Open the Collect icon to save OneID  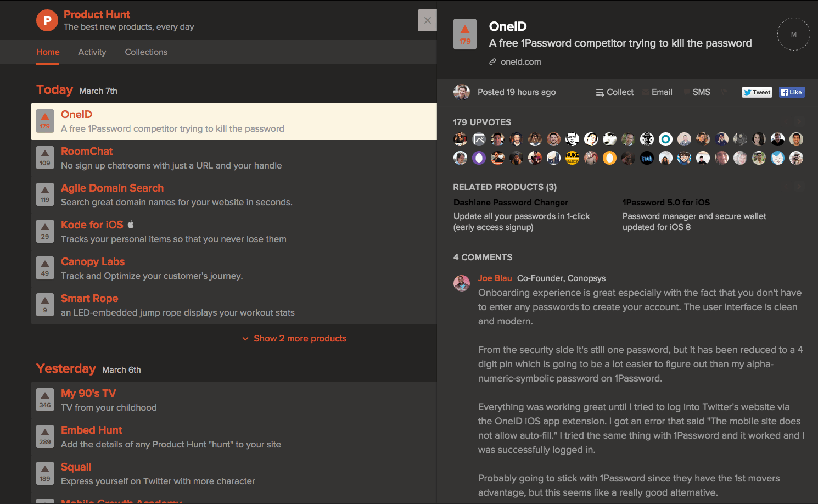pos(600,92)
